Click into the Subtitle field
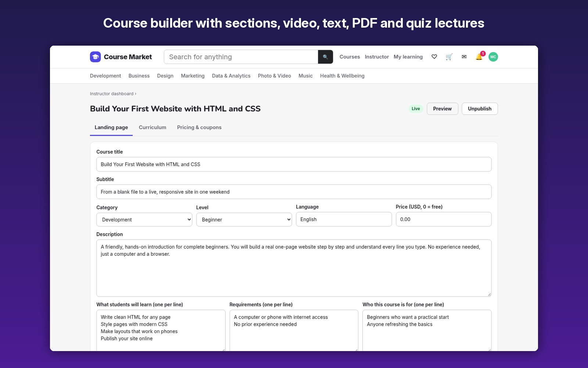588x368 pixels. click(294, 192)
